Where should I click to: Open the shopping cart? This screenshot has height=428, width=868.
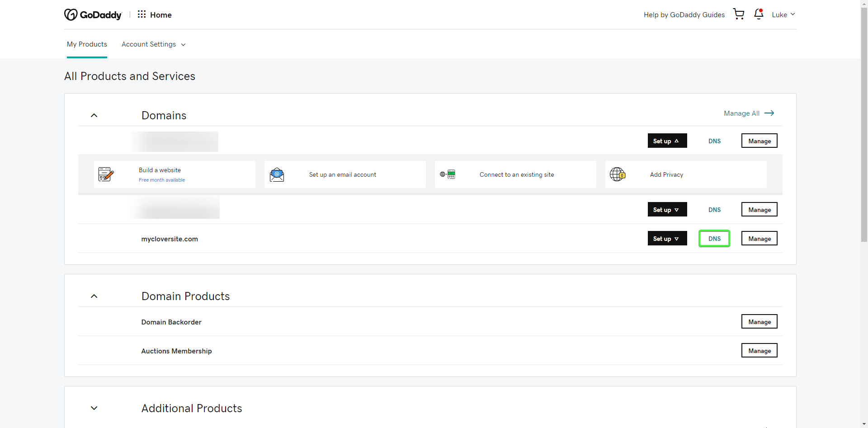[739, 14]
